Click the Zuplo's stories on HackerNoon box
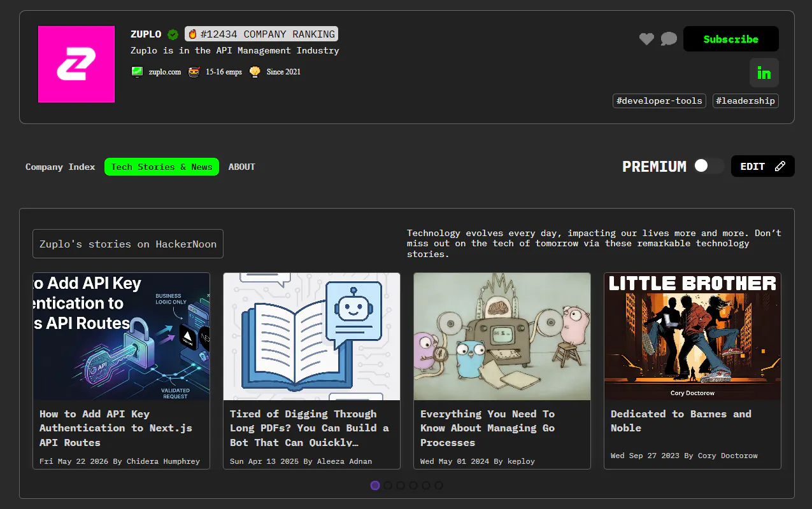The image size is (812, 509). click(128, 244)
